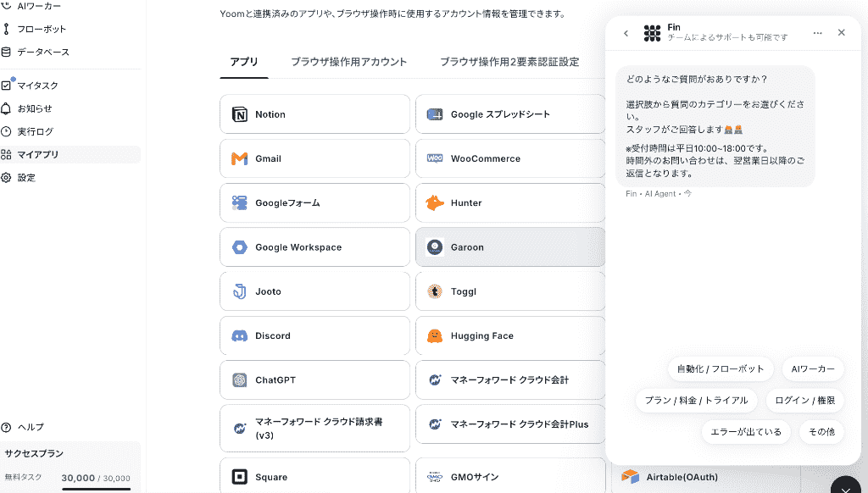
Task: Click the マイアプリ grid icon
Action: 6,154
